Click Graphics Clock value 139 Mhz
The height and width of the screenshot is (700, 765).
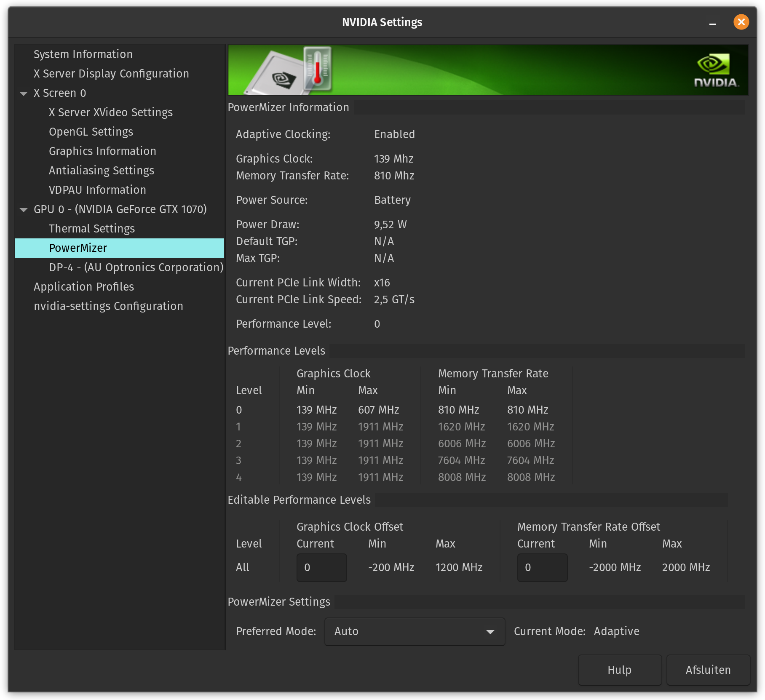[394, 159]
